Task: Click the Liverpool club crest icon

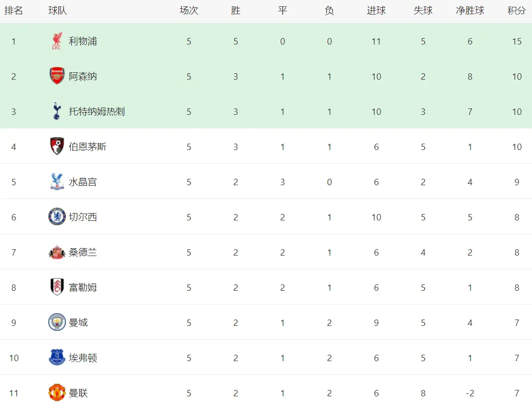Action: coord(57,42)
